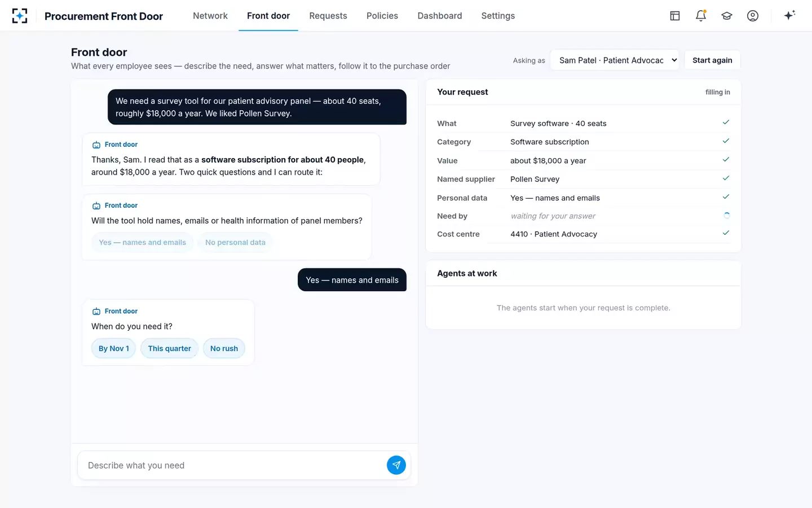The width and height of the screenshot is (812, 508).
Task: Click the 'Procurement Front Door' app title
Action: point(104,16)
